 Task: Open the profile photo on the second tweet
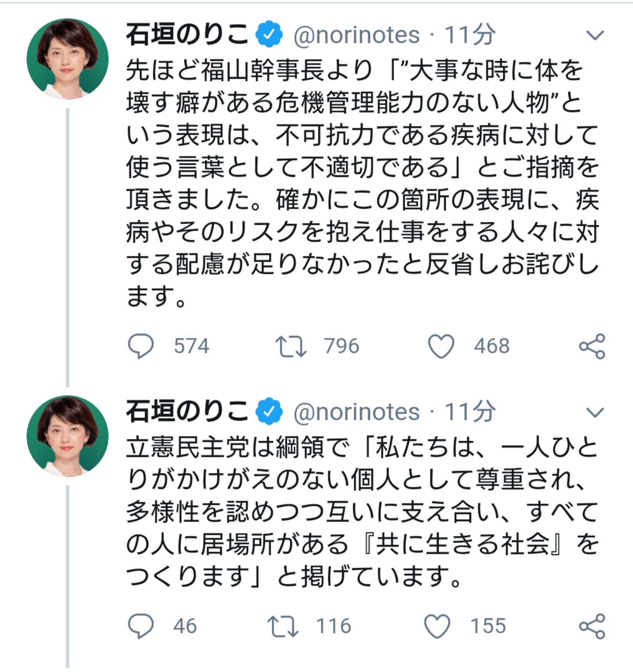[x=67, y=436]
